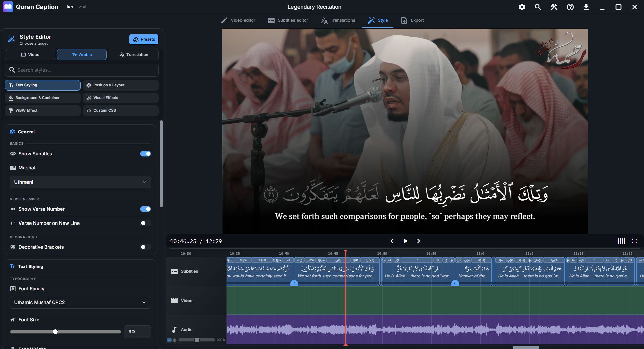
Task: Switch to the Video editor tab
Action: [238, 20]
